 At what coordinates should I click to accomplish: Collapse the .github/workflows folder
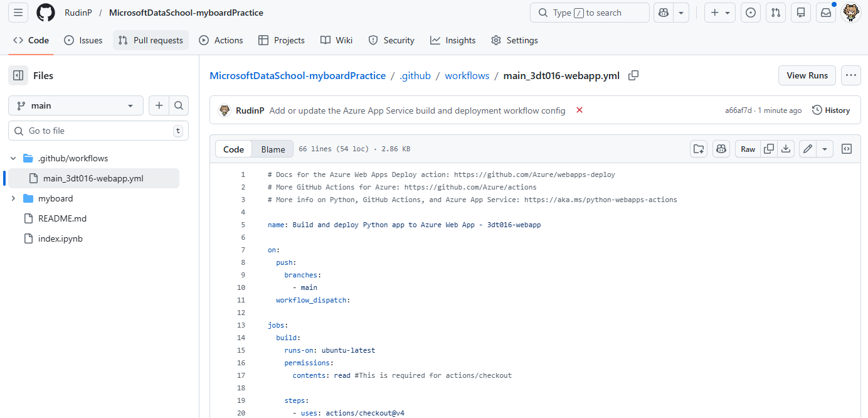14,158
